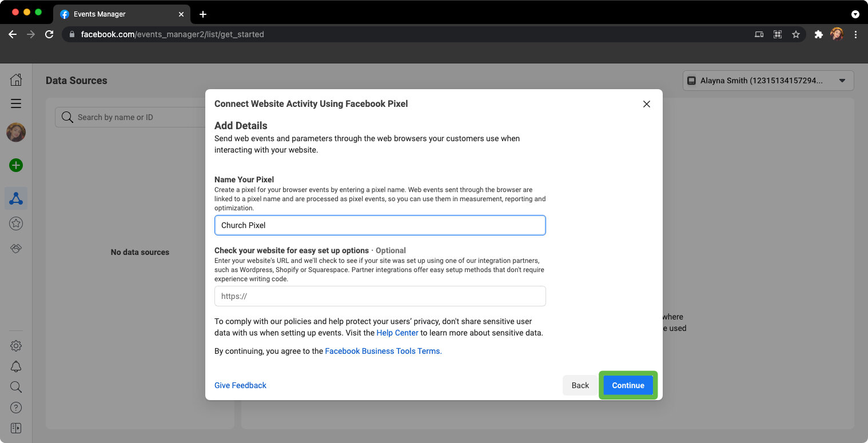This screenshot has width=868, height=443.
Task: Open the Help Center link
Action: click(397, 333)
